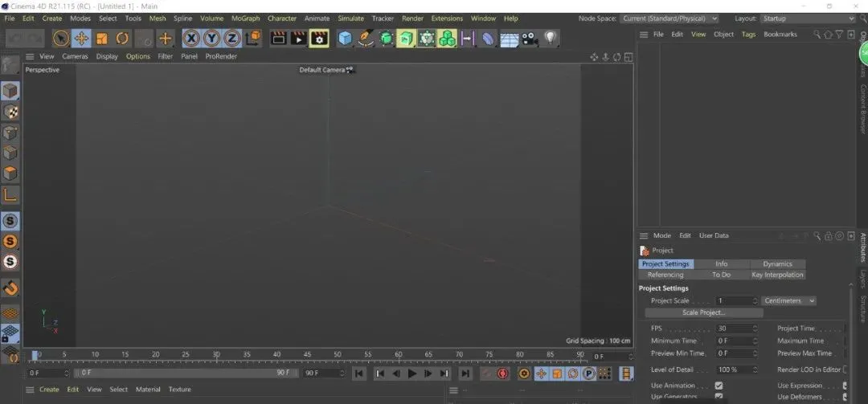Open Edit Render Settings
The height and width of the screenshot is (404, 868).
(319, 39)
